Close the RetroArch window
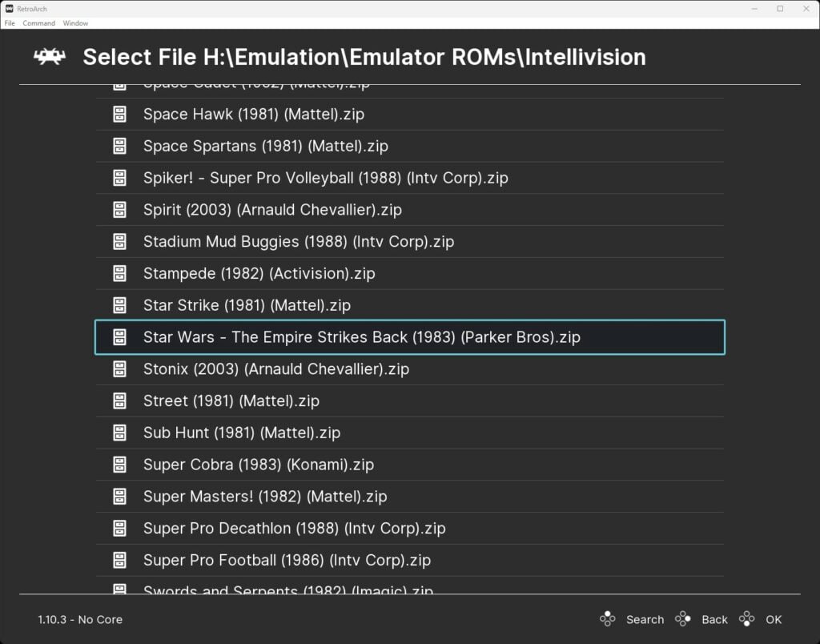The width and height of the screenshot is (820, 644). click(x=806, y=8)
